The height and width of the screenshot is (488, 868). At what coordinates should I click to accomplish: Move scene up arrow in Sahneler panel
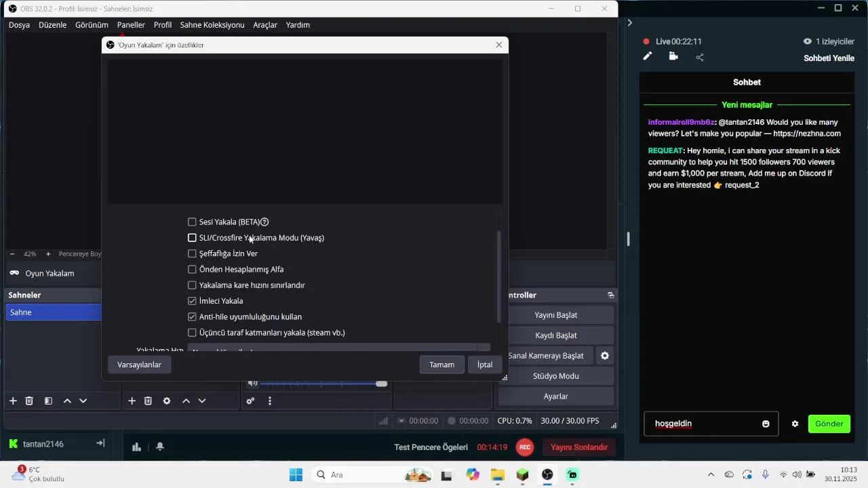click(x=67, y=401)
